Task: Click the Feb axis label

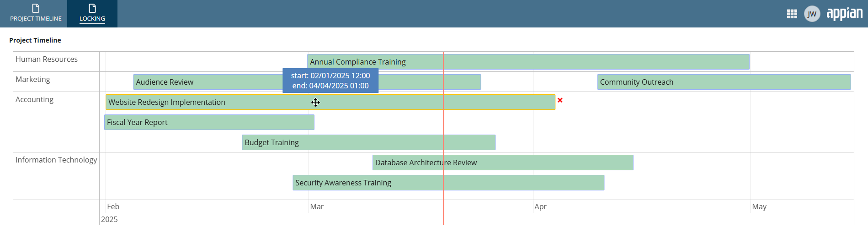Action: 113,206
